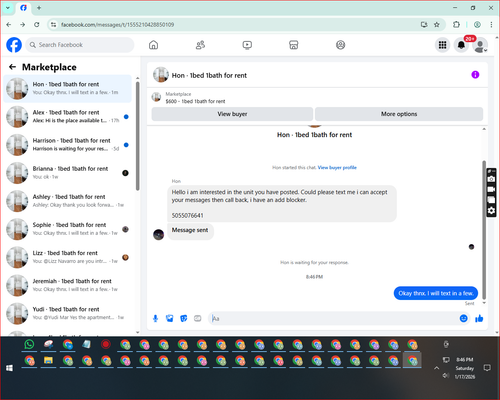This screenshot has width=500, height=400.
Task: Open the Facebook menu grid icon
Action: pyautogui.click(x=442, y=45)
